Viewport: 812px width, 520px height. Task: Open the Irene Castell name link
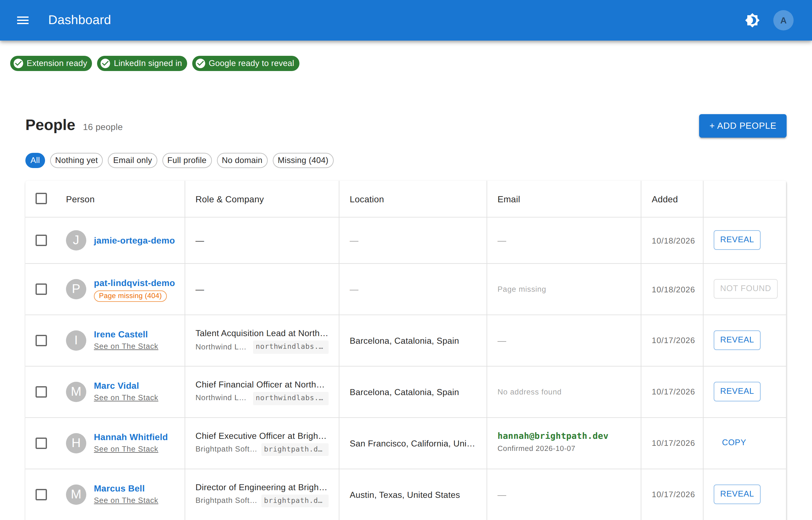pyautogui.click(x=121, y=334)
